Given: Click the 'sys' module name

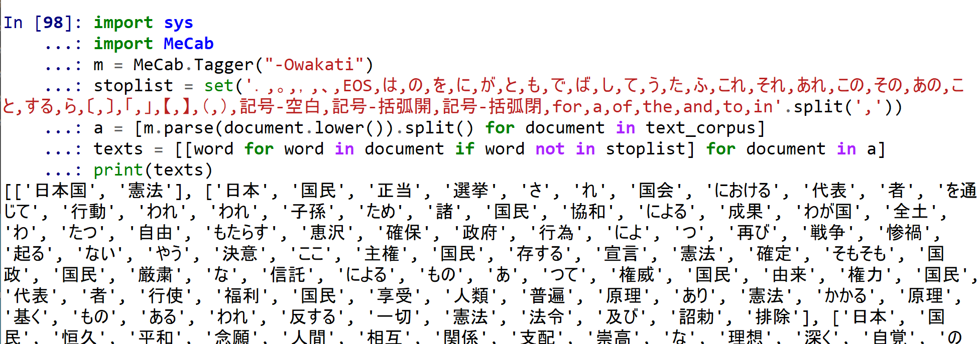Looking at the screenshot, I should tap(178, 23).
